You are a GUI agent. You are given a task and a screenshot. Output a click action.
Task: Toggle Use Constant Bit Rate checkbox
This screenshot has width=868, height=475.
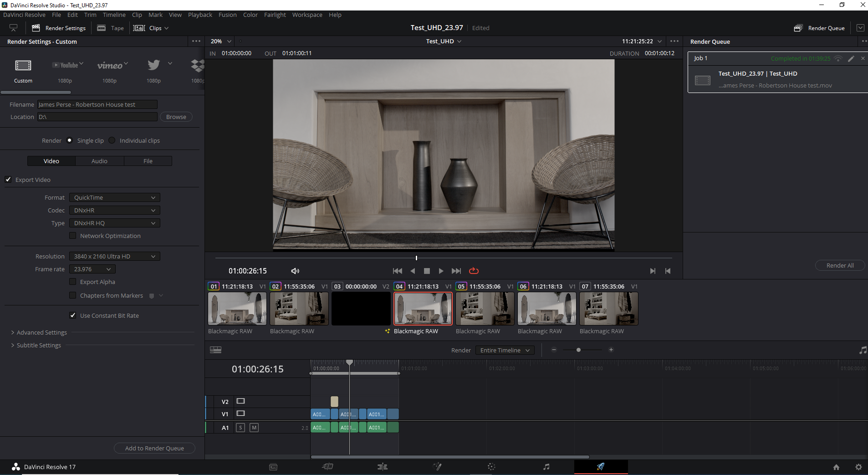tap(73, 315)
